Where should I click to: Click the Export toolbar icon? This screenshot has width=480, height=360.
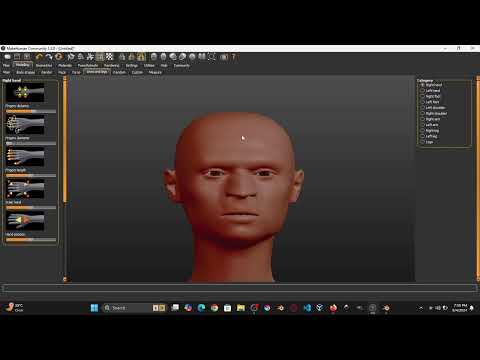[27, 57]
